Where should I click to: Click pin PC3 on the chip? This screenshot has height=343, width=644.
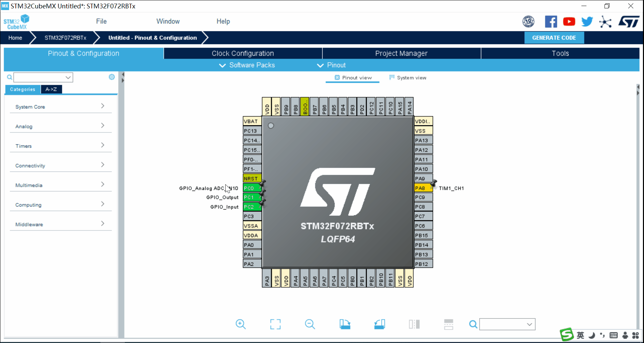[x=252, y=216]
